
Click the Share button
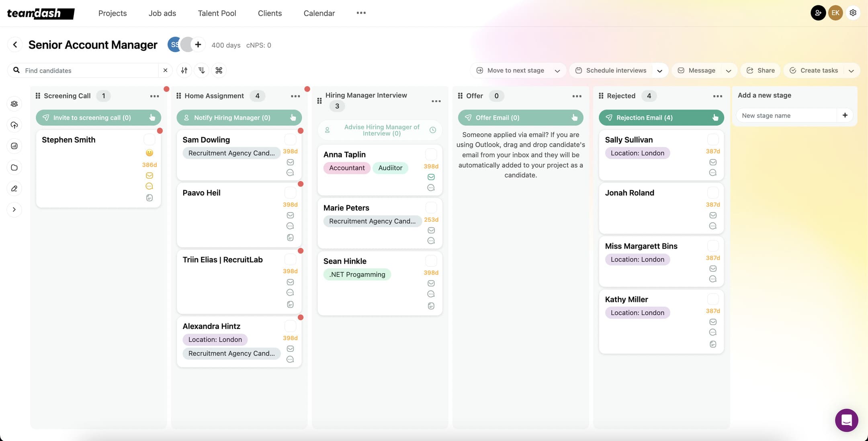pos(760,70)
